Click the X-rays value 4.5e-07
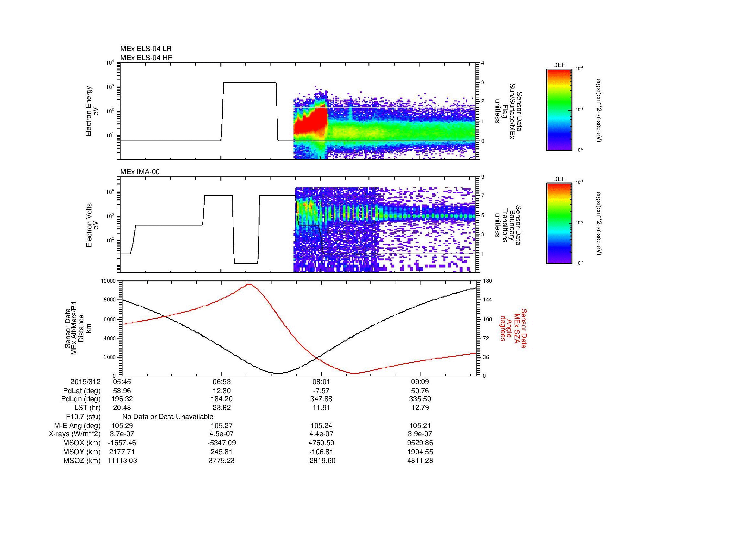Image resolution: width=756 pixels, height=534 pixels. tap(222, 434)
